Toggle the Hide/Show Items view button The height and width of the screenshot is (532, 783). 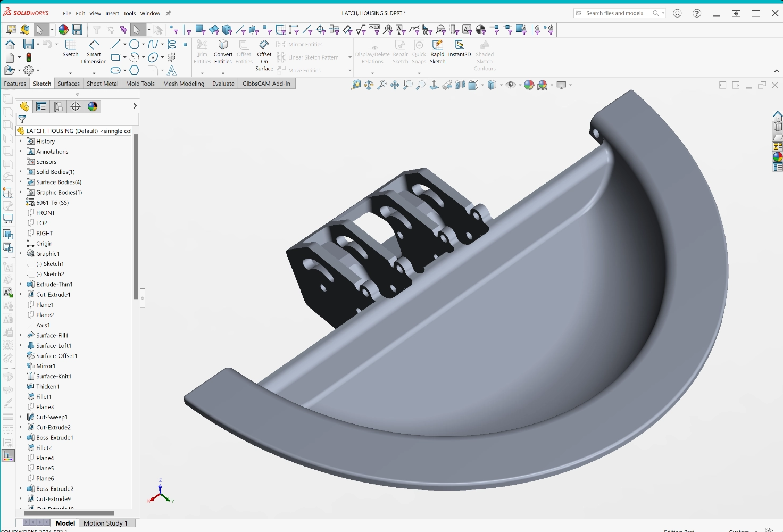(511, 85)
